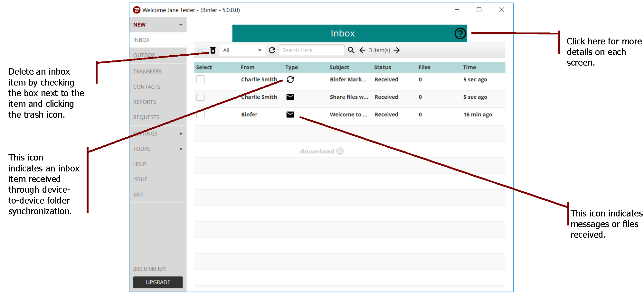Open help via question mark icon
Viewport: 644px width, 302px height.
click(460, 33)
